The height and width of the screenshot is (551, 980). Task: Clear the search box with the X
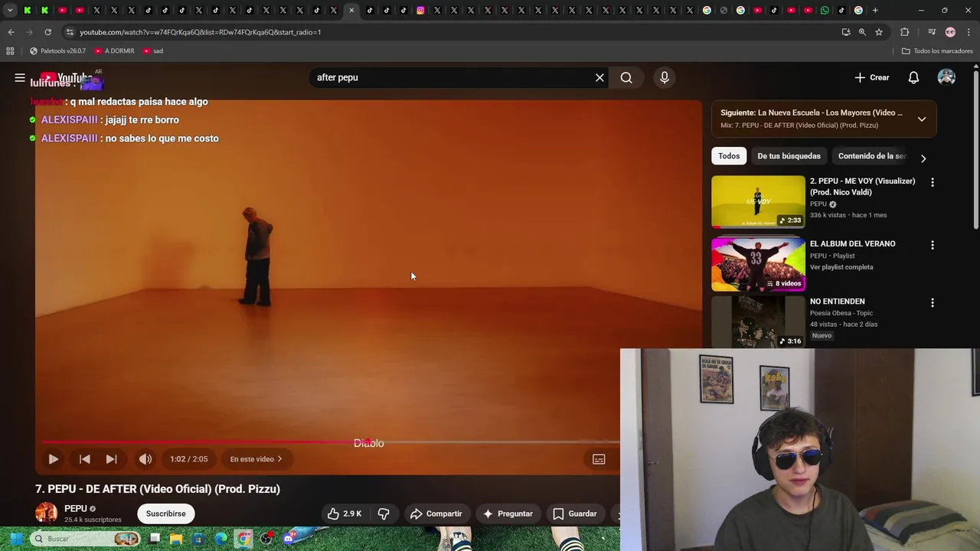(x=599, y=77)
